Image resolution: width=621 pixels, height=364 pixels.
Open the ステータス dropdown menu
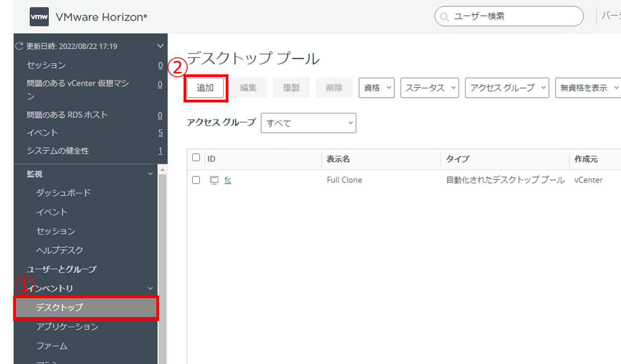click(x=429, y=88)
